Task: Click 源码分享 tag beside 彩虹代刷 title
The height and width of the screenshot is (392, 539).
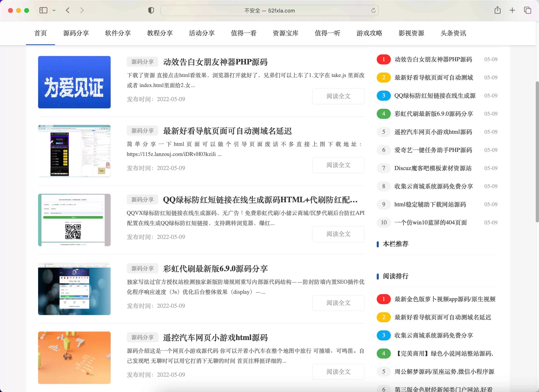Action: coord(142,268)
